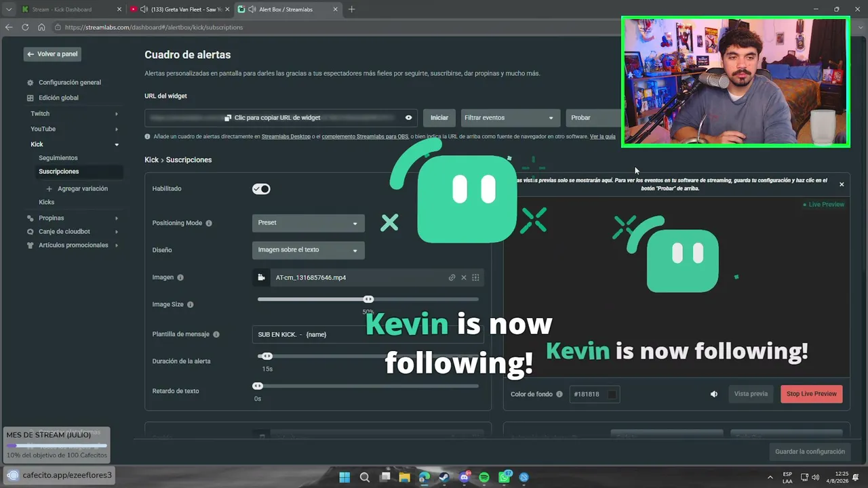Remove the AT-cm_1316857646.mp4 media file
Viewport: 868px width, 488px height.
464,277
